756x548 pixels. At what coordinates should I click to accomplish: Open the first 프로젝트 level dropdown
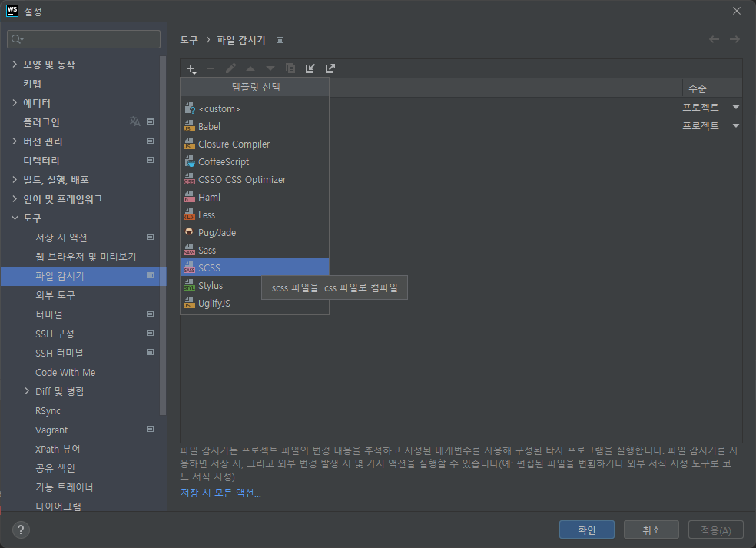(736, 107)
